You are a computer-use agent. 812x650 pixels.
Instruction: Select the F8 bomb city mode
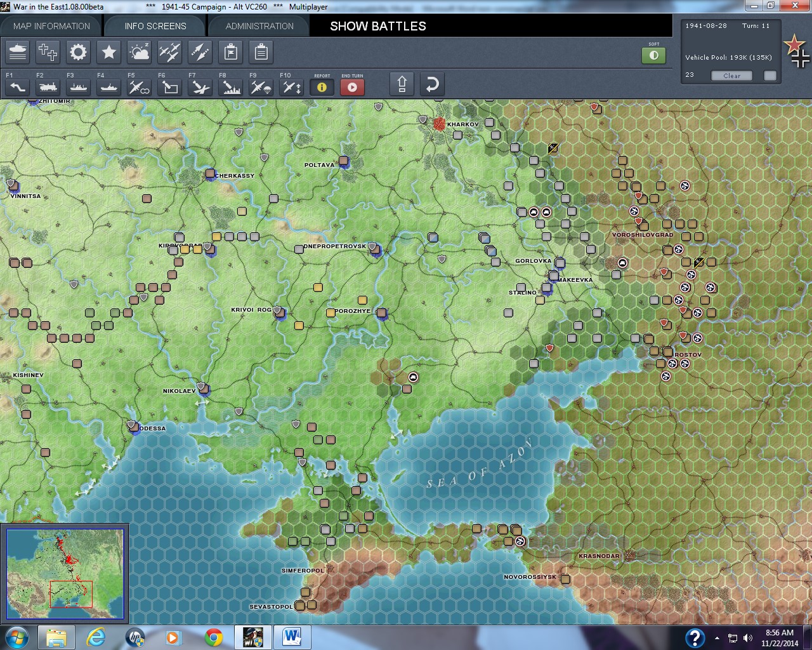click(230, 86)
